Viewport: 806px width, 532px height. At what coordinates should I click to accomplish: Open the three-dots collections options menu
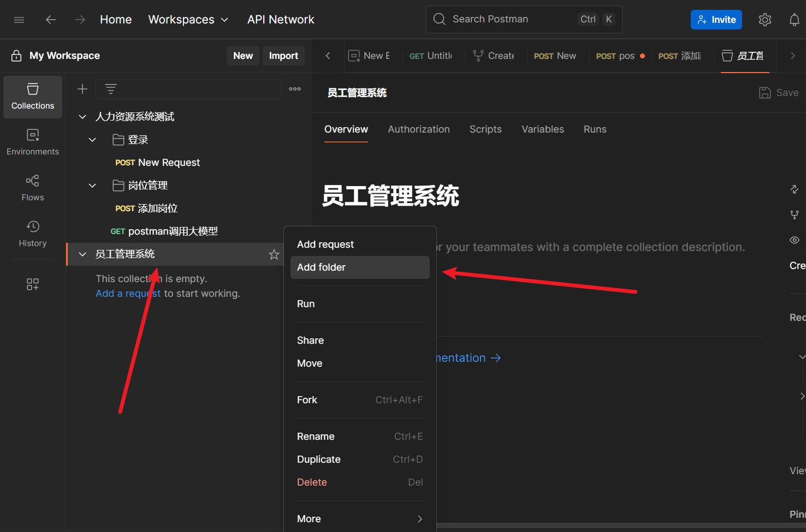[295, 89]
